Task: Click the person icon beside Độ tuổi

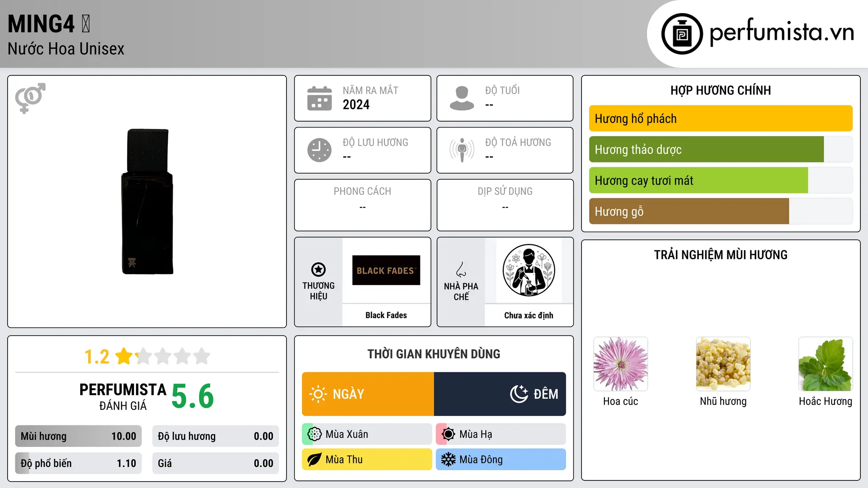Action: click(x=462, y=98)
